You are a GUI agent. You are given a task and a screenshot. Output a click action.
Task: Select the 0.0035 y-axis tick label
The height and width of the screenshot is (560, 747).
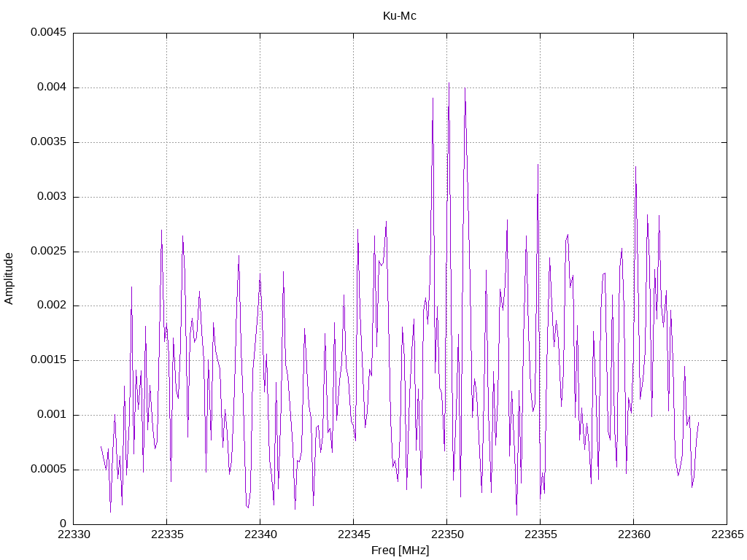coord(49,142)
